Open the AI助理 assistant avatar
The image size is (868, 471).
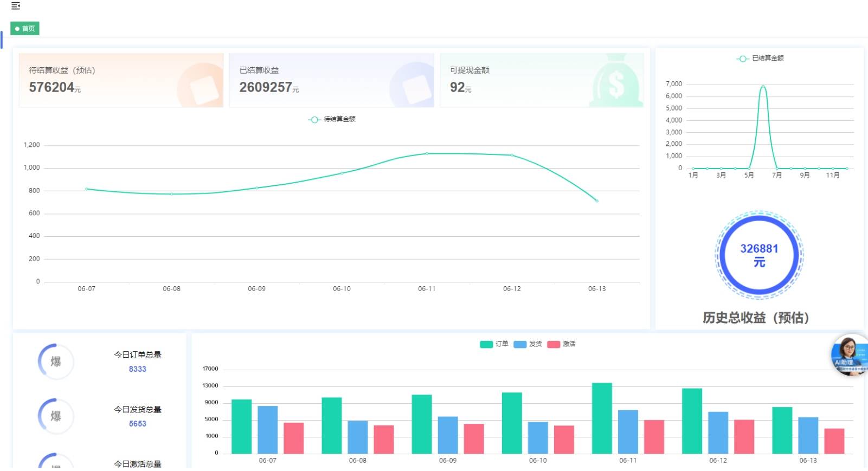tap(849, 355)
